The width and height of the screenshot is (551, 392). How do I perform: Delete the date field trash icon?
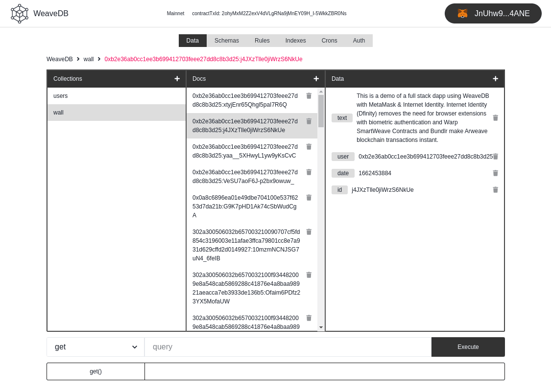[x=496, y=173]
